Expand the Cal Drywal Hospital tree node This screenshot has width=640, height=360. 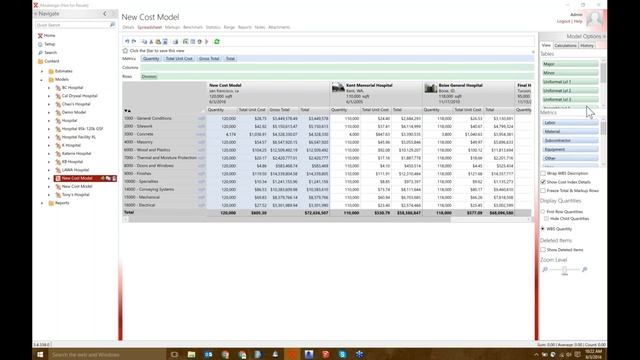49,96
